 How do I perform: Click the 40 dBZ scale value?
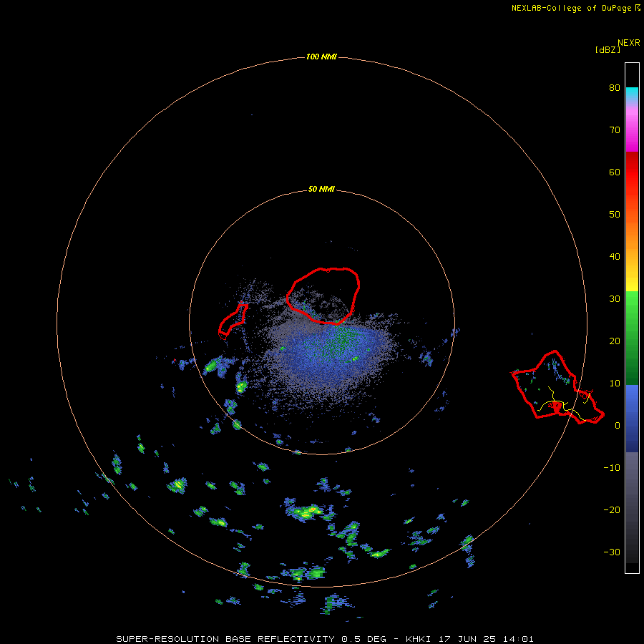[x=615, y=257]
